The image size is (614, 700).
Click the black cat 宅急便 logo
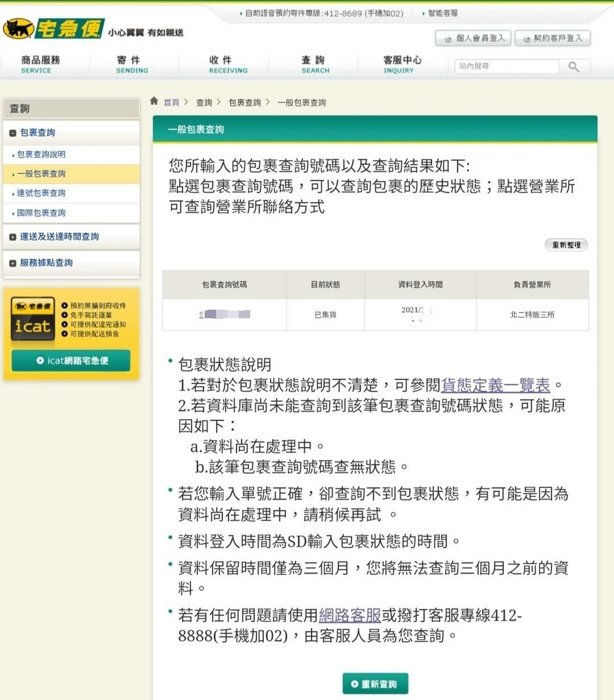point(54,29)
